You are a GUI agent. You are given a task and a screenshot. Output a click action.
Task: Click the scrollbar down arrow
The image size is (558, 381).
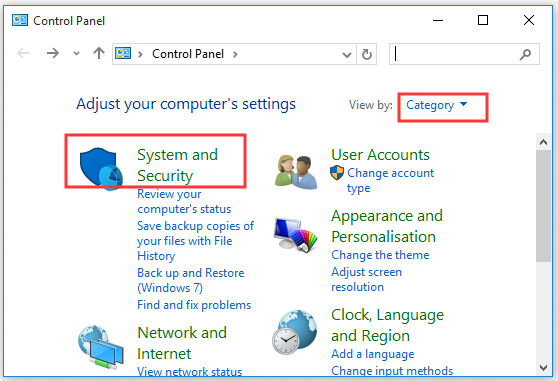click(543, 367)
